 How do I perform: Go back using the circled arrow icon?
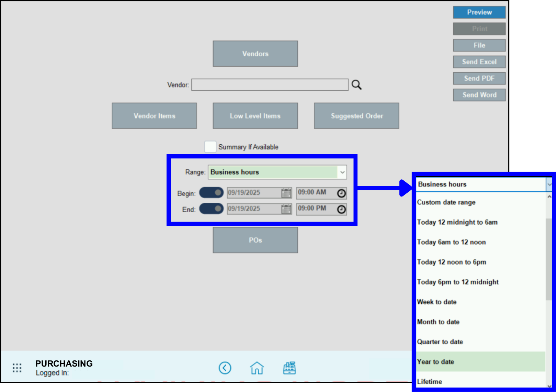pos(225,368)
